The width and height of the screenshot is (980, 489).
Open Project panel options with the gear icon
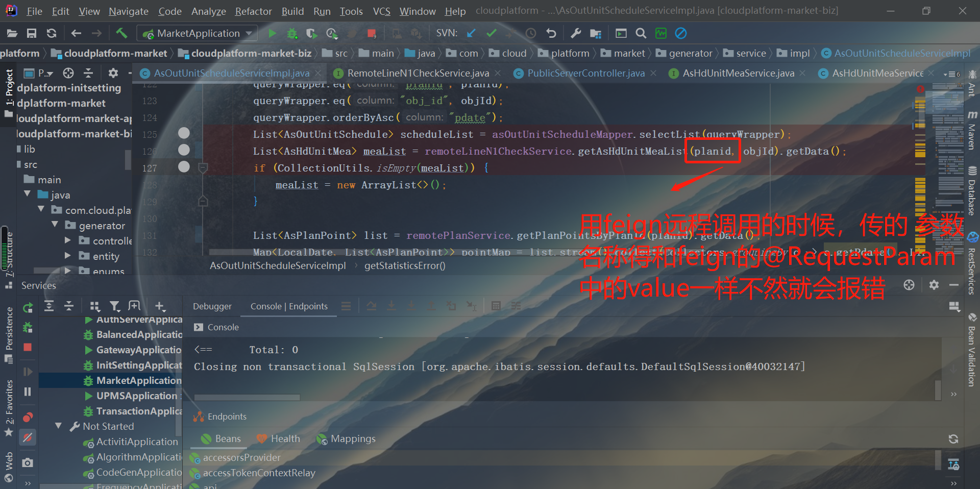(x=113, y=73)
